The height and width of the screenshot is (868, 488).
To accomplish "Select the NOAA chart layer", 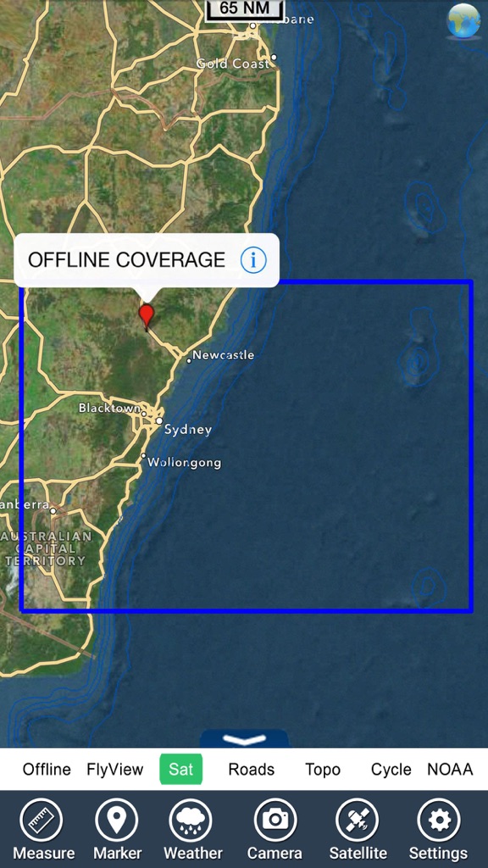I will tap(450, 770).
